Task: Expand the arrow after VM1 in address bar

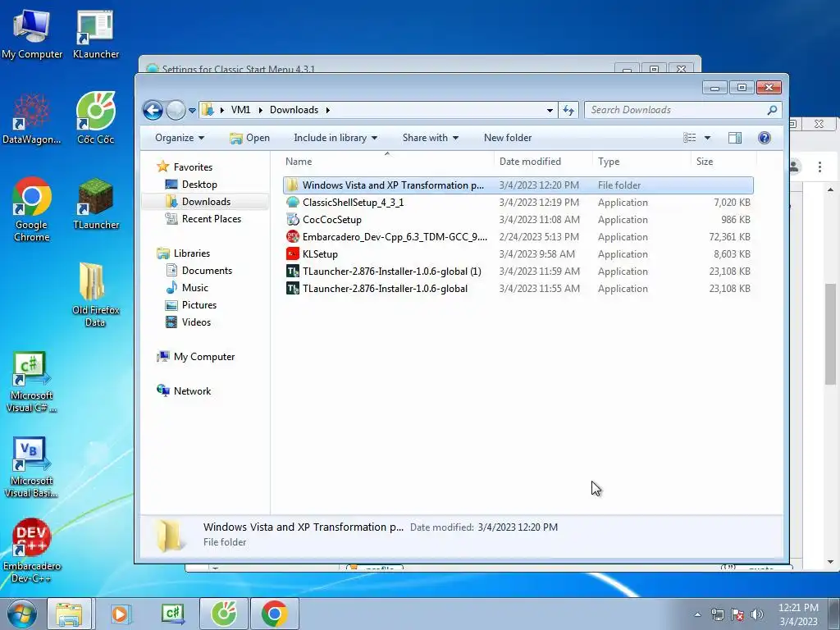Action: pos(260,111)
